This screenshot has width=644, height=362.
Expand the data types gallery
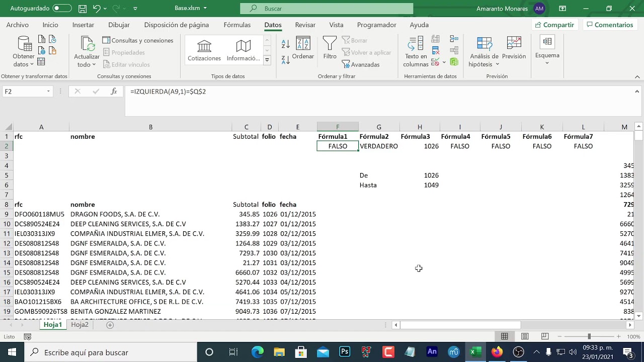click(x=267, y=60)
